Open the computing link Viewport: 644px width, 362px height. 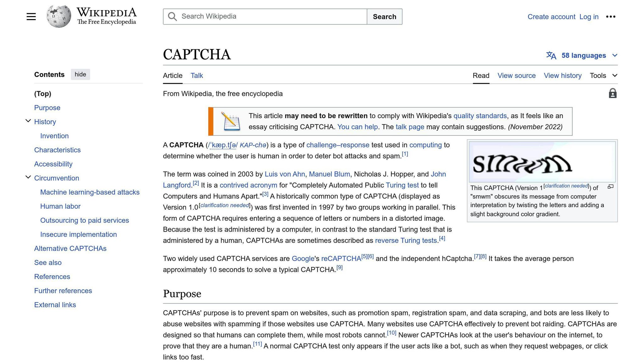(425, 145)
